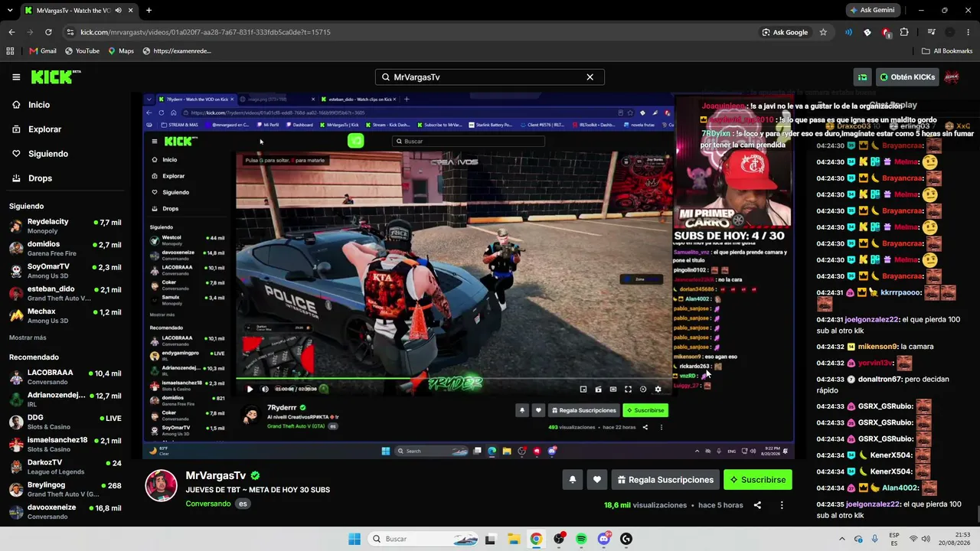Click the kick.com address bar URL
The image size is (980, 551).
pos(205,32)
